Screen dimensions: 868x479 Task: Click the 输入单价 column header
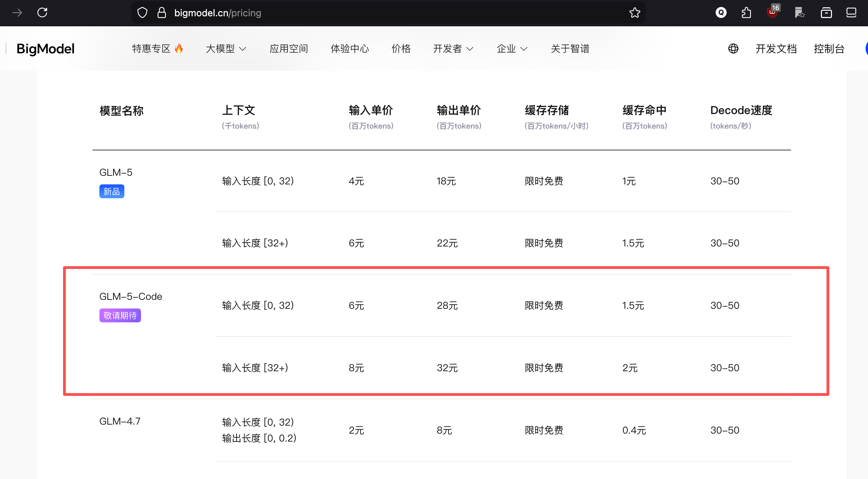(x=371, y=110)
